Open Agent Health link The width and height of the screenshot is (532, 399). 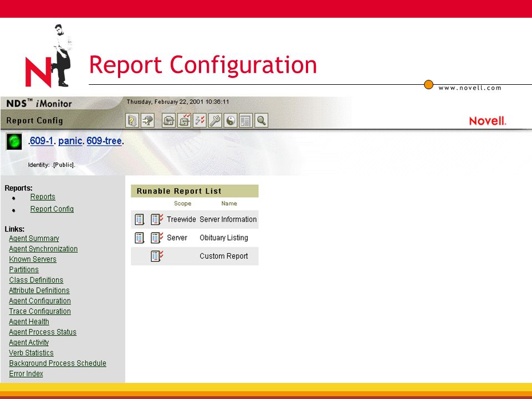(x=29, y=321)
